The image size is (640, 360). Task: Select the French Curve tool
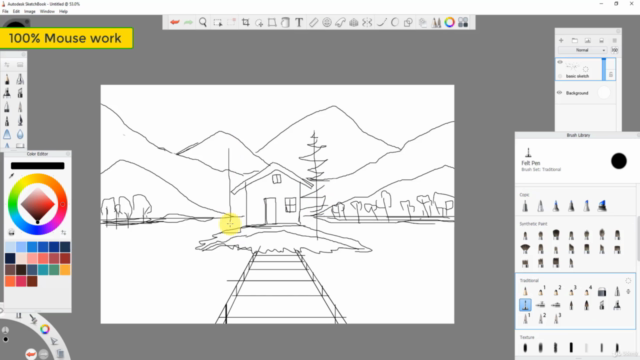340,22
